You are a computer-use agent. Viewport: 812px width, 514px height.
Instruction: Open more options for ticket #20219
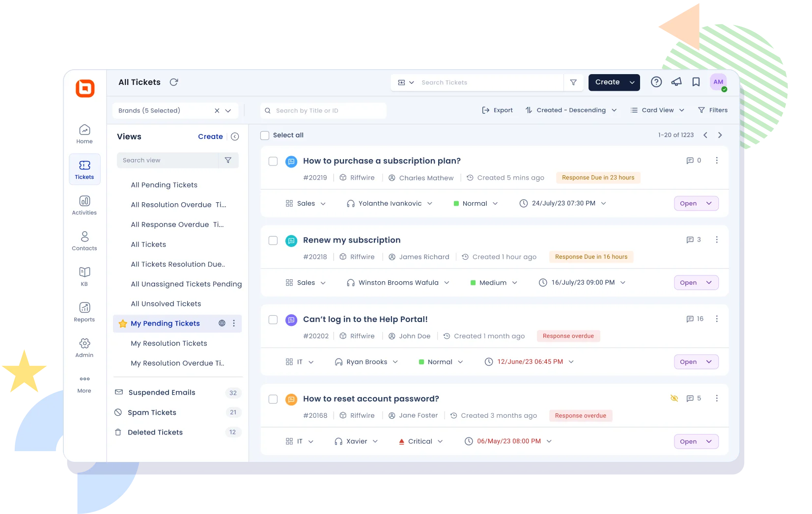tap(717, 161)
